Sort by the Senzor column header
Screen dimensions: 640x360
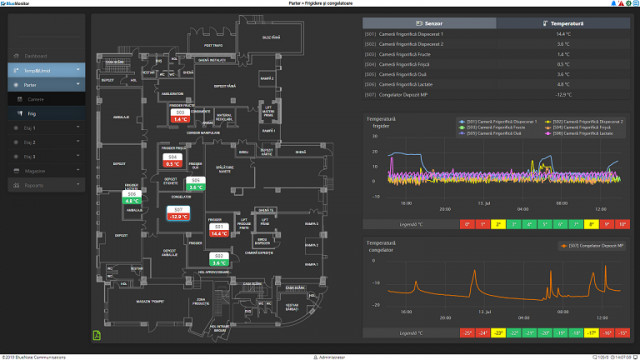click(x=429, y=24)
